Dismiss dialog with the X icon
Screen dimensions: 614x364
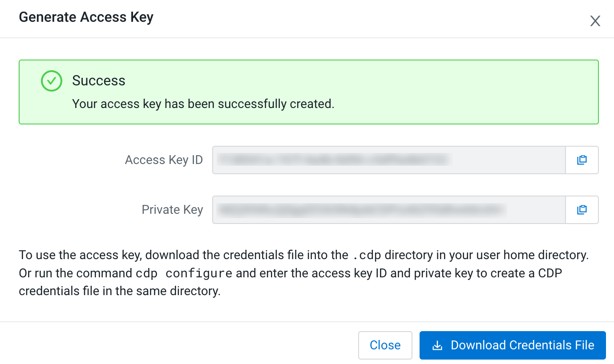coord(595,21)
